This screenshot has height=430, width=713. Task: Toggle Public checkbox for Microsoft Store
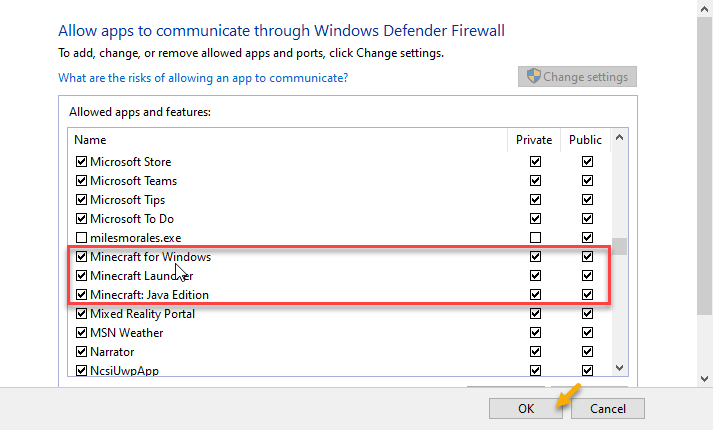587,161
